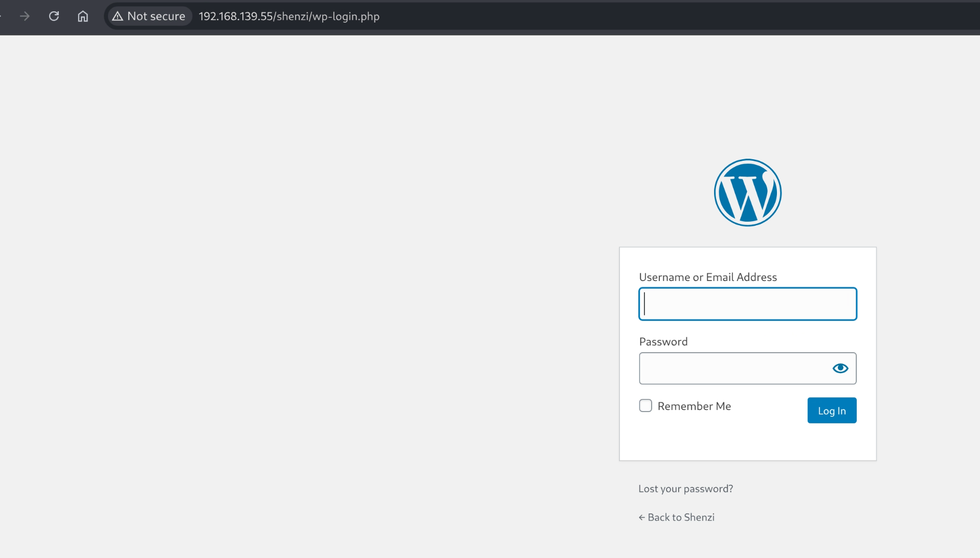Open the Lost your password? link

[685, 488]
